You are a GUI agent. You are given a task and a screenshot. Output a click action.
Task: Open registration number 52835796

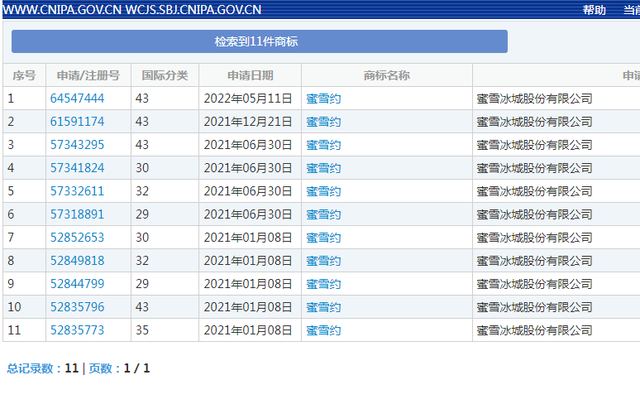[77, 307]
